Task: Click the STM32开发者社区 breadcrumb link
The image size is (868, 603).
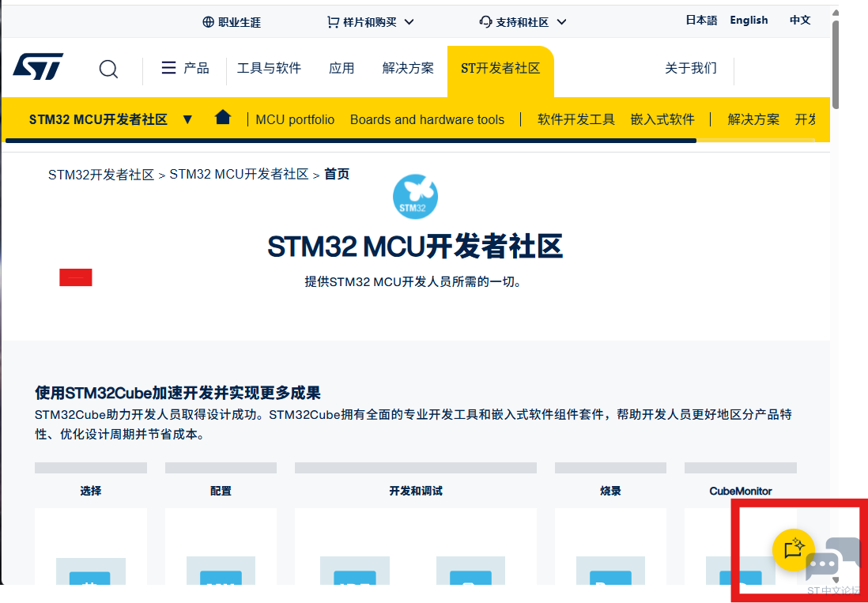Action: pos(100,175)
